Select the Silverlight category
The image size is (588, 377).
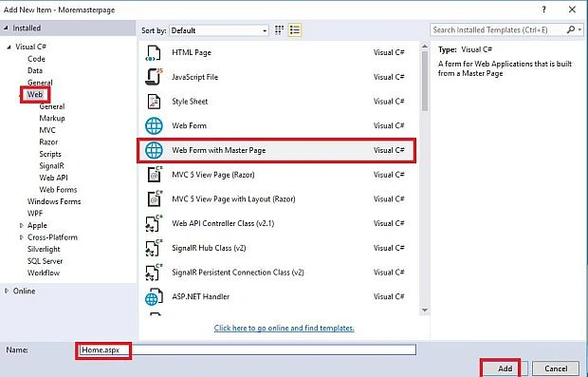[x=44, y=249]
